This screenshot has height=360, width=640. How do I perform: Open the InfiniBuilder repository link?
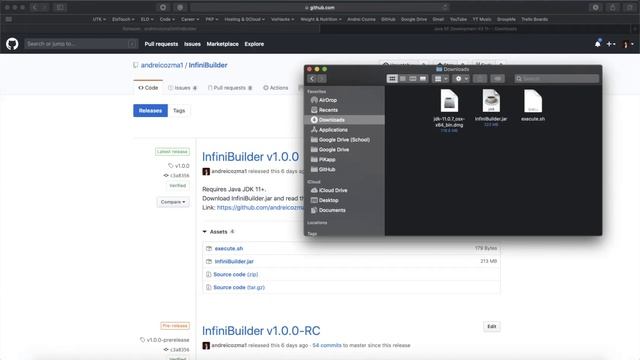coord(208,65)
